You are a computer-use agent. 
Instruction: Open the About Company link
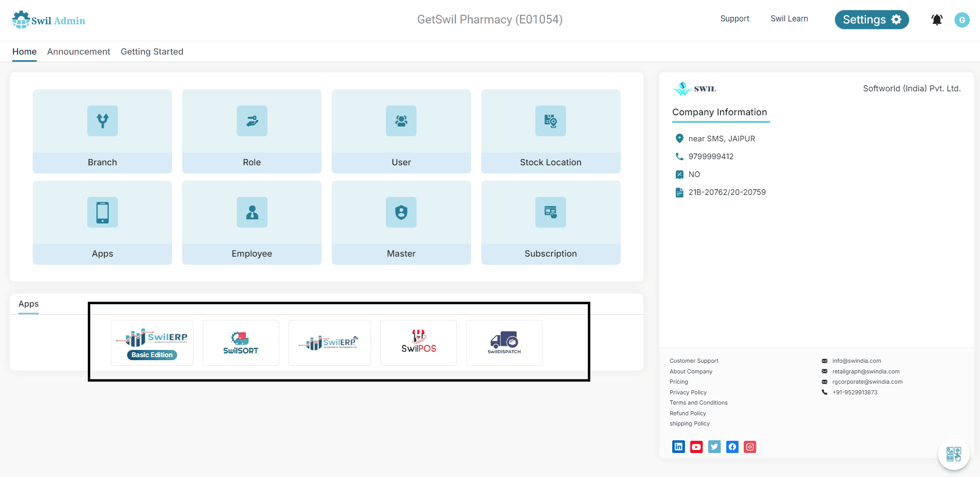coord(691,371)
